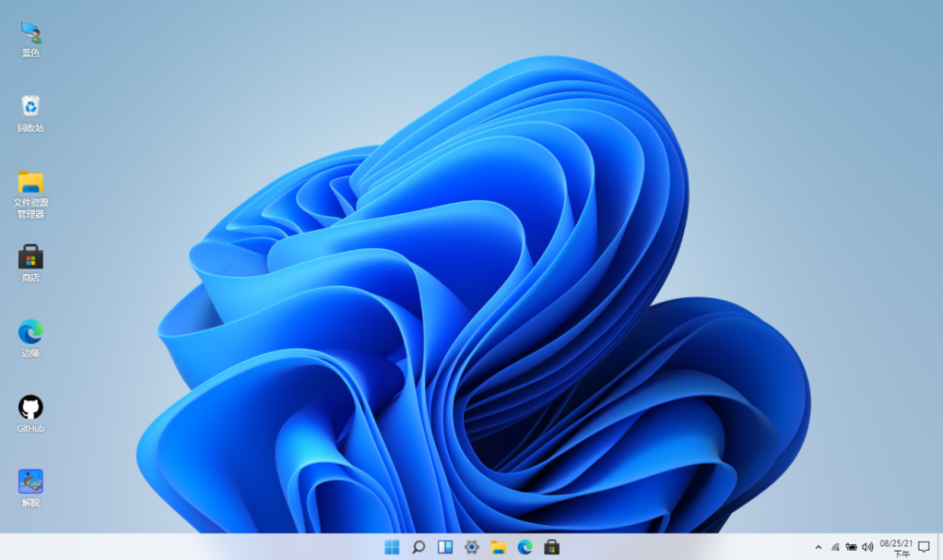Select the GitHub desktop icon

coord(31,413)
